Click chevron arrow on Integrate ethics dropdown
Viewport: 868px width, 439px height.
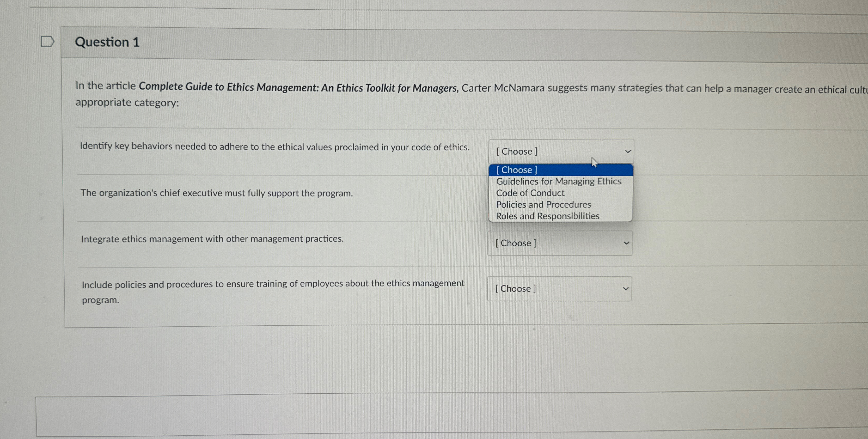pyautogui.click(x=626, y=243)
